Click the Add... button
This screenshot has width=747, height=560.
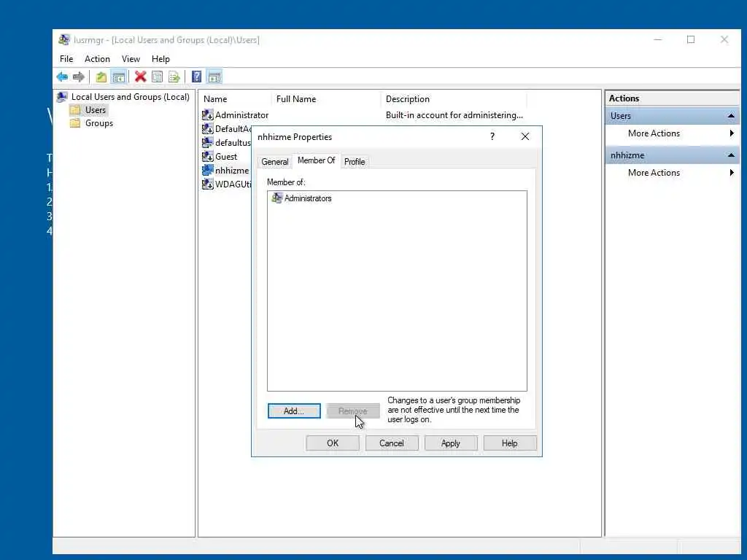(x=294, y=411)
